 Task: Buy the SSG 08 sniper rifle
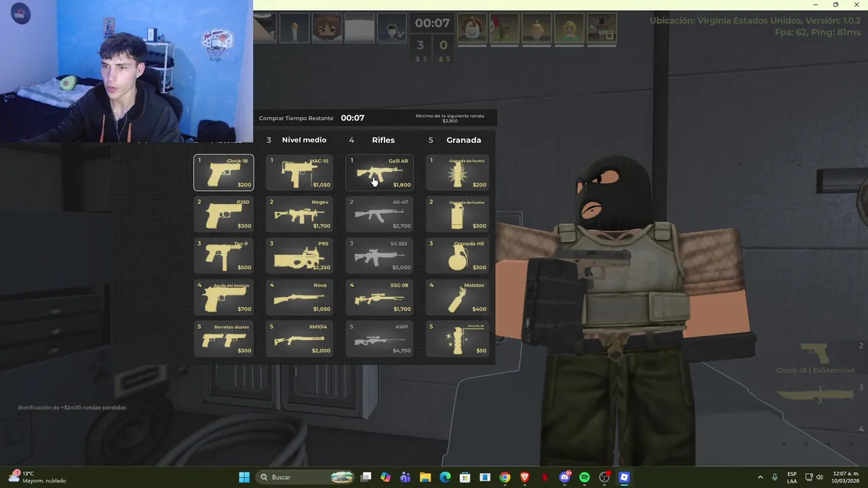click(379, 297)
